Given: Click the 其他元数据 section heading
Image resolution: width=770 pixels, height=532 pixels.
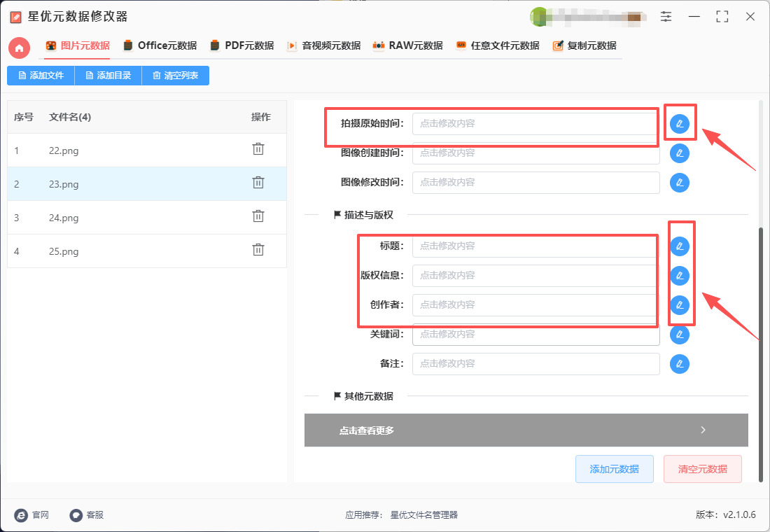Looking at the screenshot, I should point(363,396).
